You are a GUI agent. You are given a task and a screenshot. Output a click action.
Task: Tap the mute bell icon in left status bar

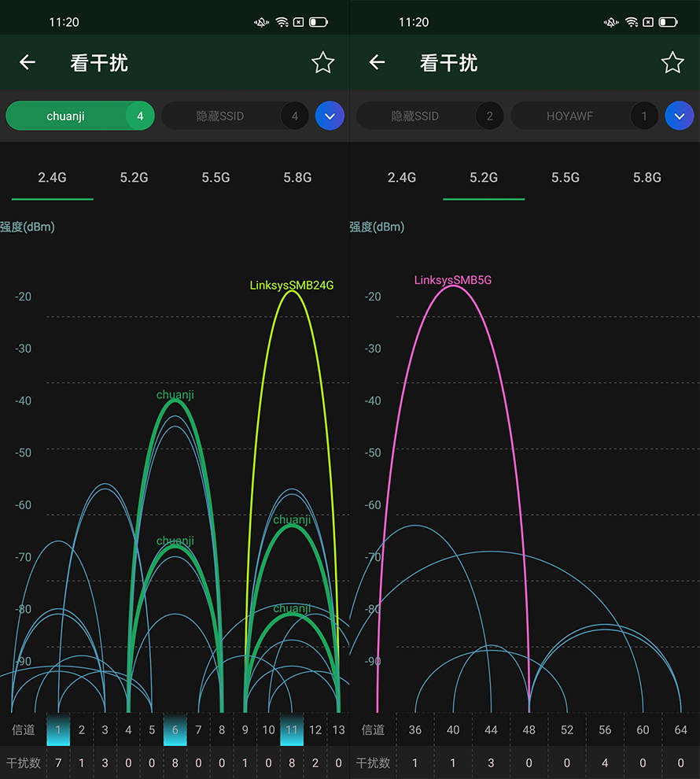[x=261, y=22]
